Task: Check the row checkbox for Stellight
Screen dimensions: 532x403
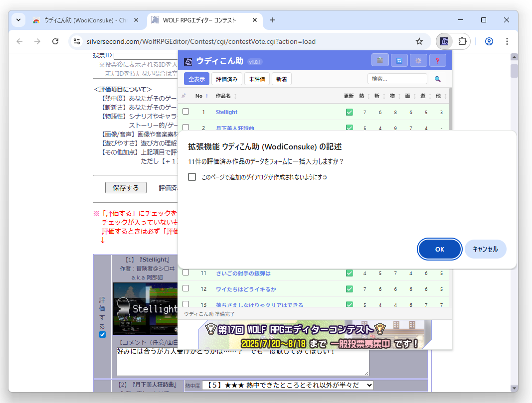Action: tap(186, 112)
